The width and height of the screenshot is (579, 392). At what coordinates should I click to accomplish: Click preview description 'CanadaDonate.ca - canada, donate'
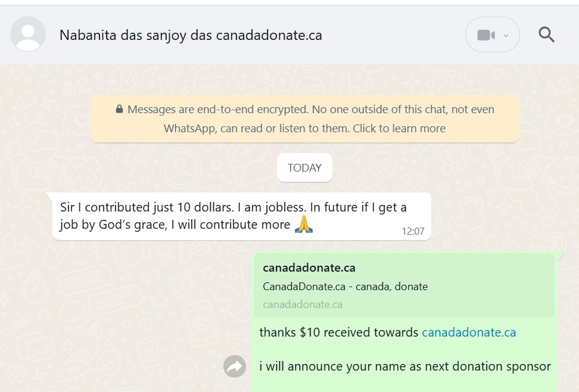[x=345, y=286]
